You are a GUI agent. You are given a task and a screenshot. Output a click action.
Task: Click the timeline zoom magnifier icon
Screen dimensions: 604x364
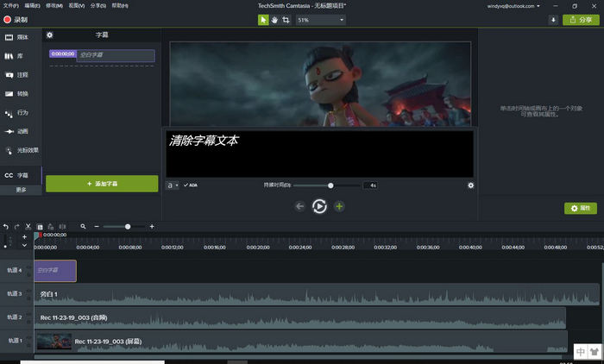[x=83, y=227]
